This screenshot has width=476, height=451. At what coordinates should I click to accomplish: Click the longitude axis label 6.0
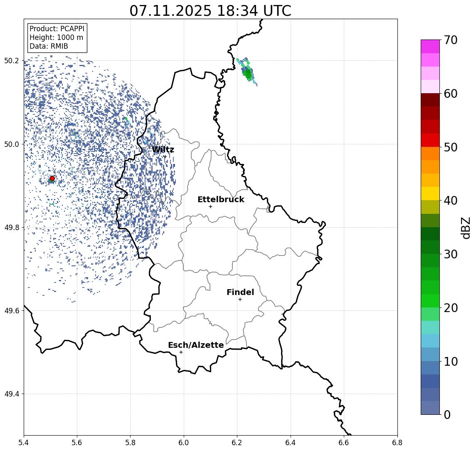click(184, 443)
